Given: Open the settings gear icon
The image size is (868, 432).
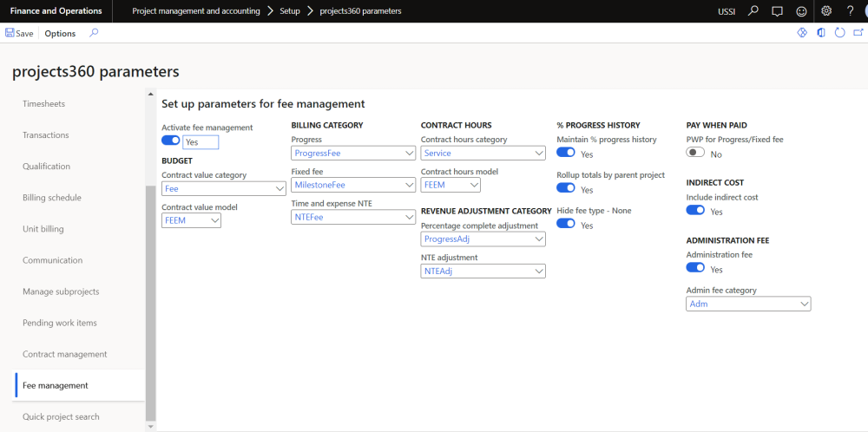Looking at the screenshot, I should [825, 11].
